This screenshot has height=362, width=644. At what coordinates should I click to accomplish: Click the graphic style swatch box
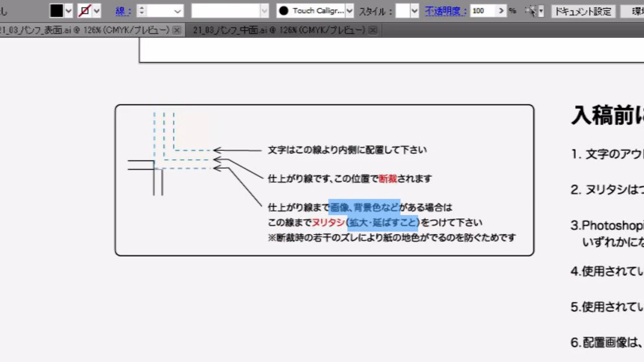(403, 11)
